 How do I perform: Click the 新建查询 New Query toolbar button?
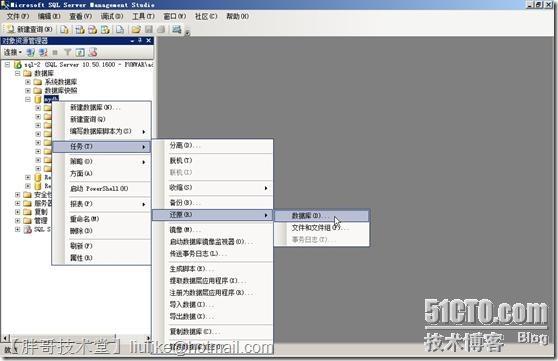point(30,30)
